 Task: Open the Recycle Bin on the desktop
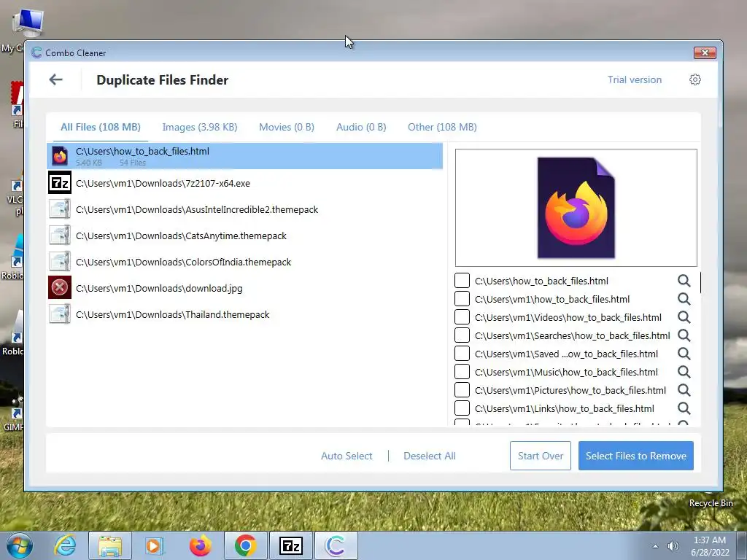(x=711, y=503)
